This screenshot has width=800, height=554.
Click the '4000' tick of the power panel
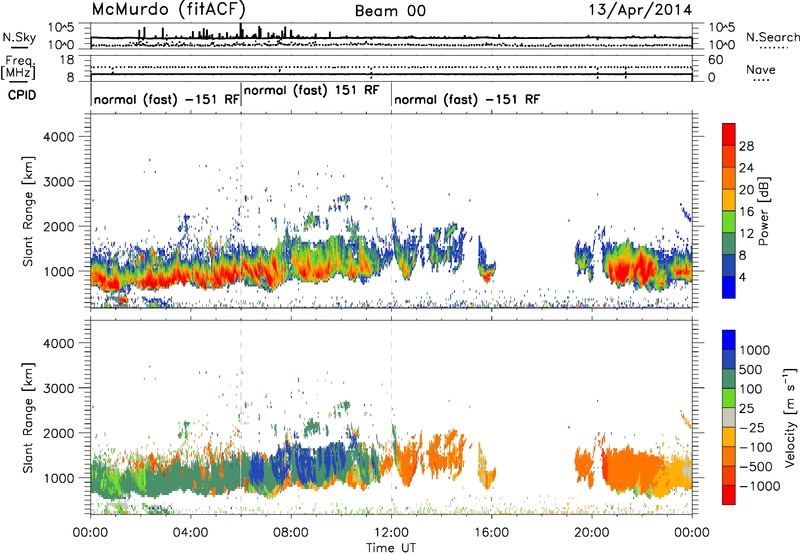tap(58, 137)
